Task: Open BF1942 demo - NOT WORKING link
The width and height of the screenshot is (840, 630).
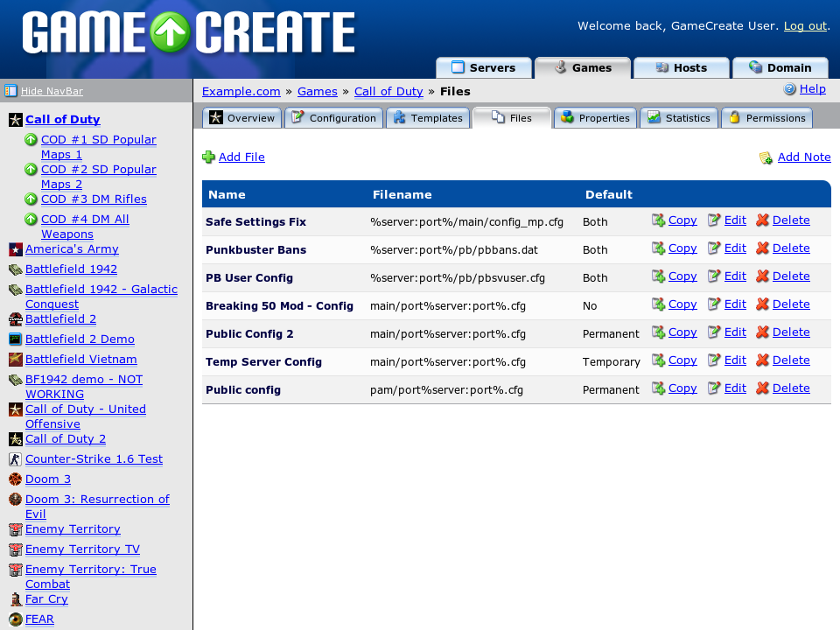Action: pyautogui.click(x=84, y=387)
